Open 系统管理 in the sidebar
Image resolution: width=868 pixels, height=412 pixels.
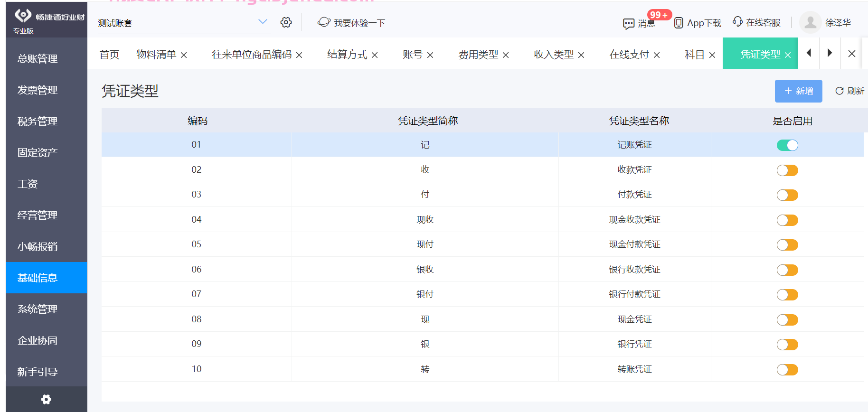pyautogui.click(x=47, y=309)
